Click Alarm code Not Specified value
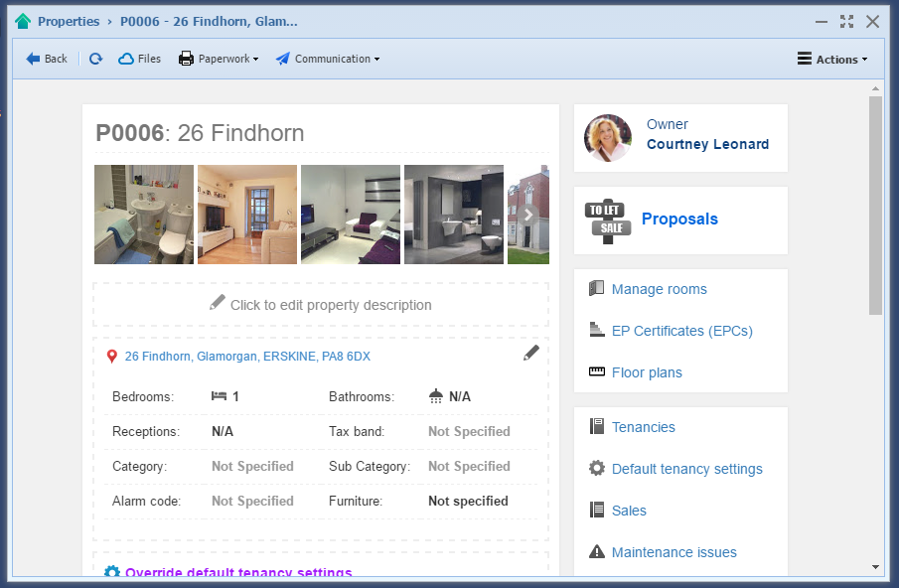The width and height of the screenshot is (899, 588). [252, 502]
